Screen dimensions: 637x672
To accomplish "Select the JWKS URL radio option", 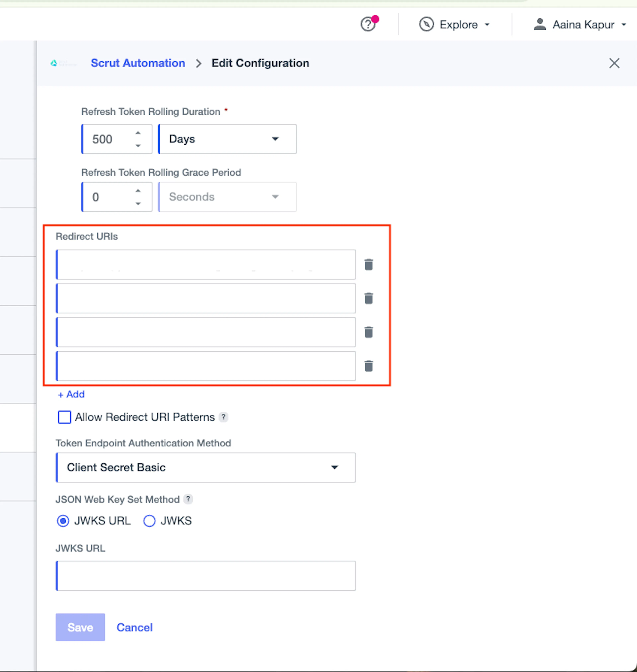I will 63,521.
